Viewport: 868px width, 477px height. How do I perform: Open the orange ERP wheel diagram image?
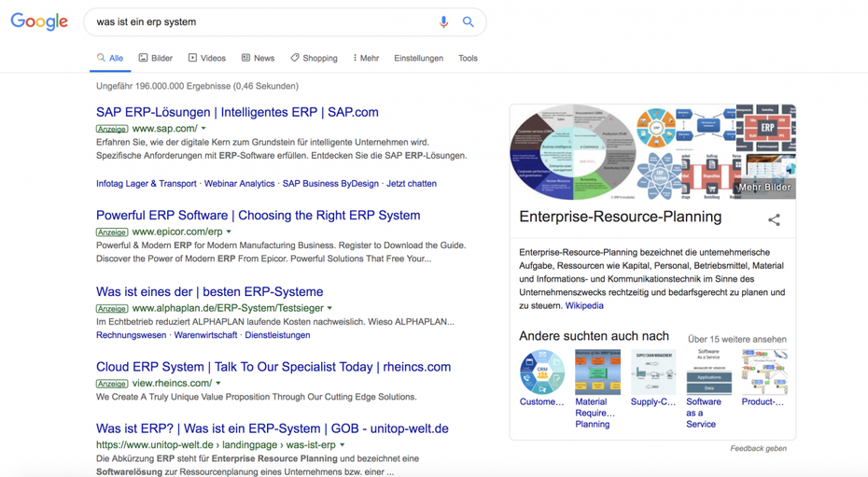(x=656, y=128)
